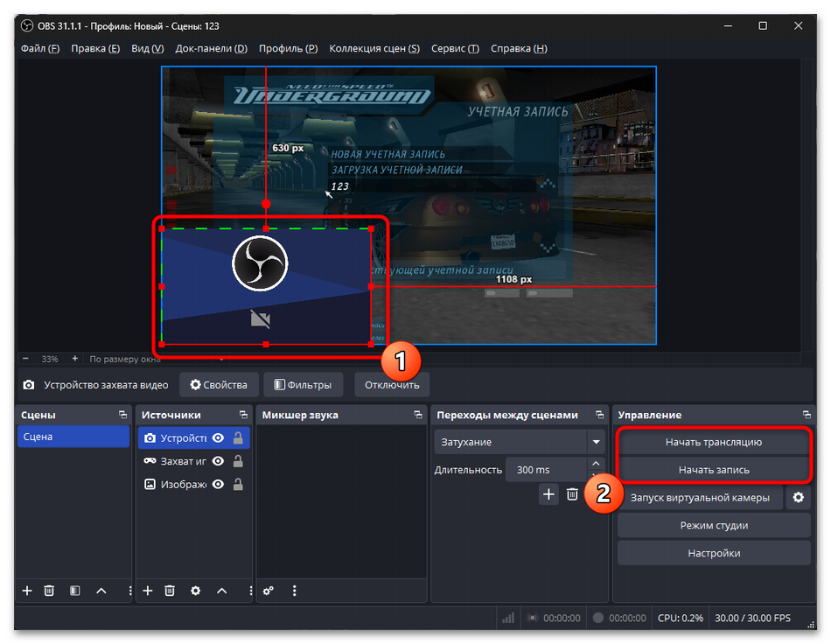Open the Справка menu
831x644 pixels.
pyautogui.click(x=519, y=48)
